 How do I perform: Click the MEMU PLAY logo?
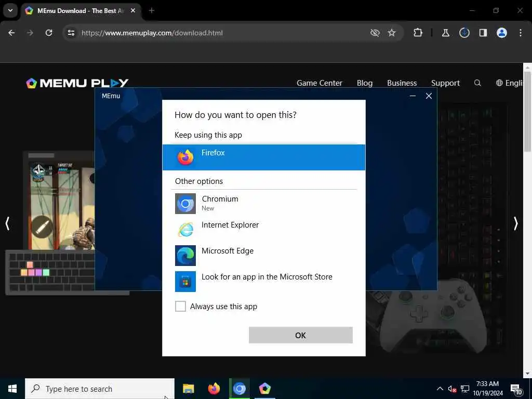(77, 83)
